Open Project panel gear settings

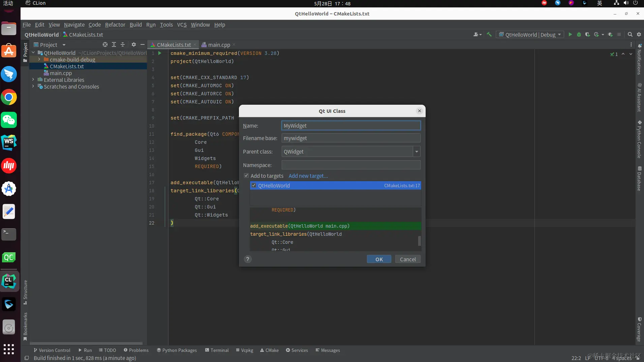[134, 45]
